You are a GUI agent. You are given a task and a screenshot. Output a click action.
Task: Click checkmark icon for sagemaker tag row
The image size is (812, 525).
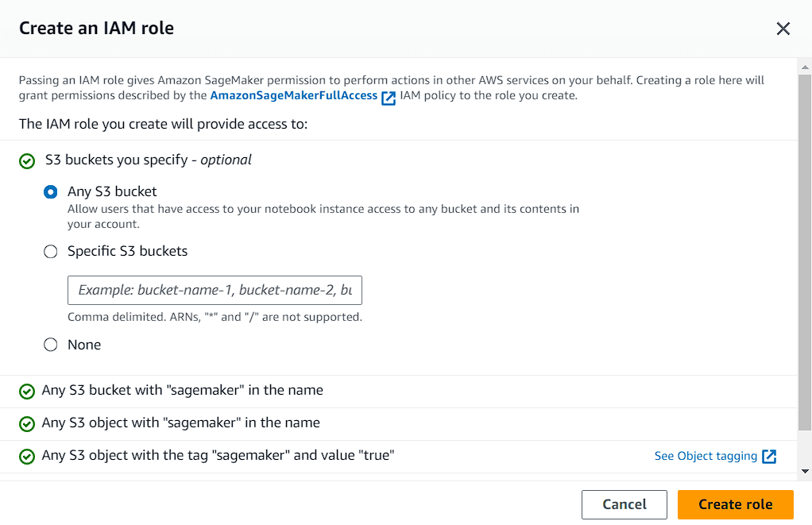[x=27, y=457]
